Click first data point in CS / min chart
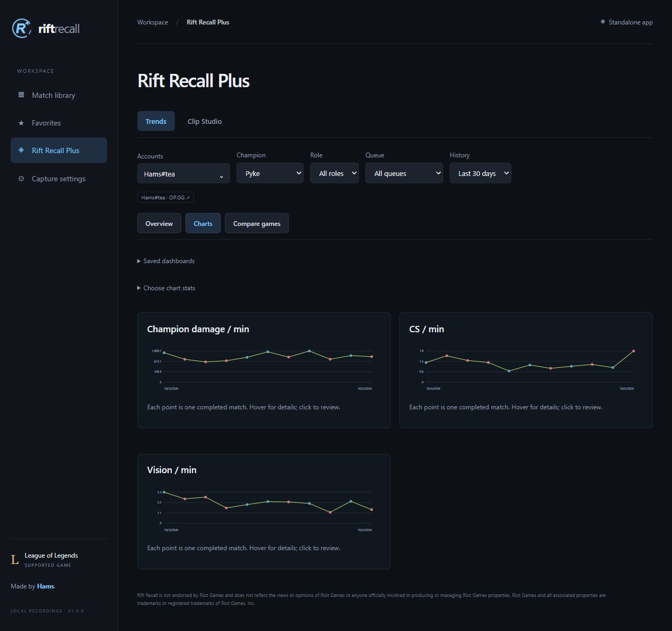 coord(426,363)
